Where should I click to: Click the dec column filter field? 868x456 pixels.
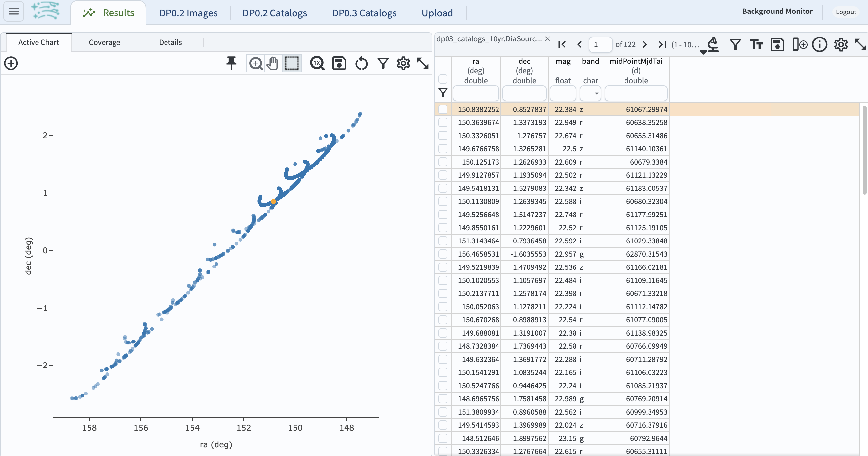point(524,93)
